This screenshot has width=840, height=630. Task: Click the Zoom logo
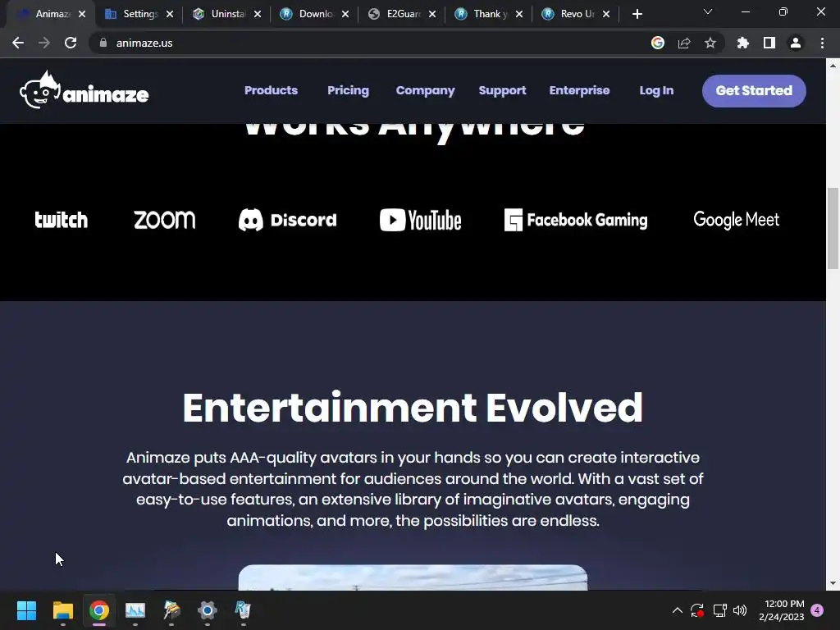point(164,220)
